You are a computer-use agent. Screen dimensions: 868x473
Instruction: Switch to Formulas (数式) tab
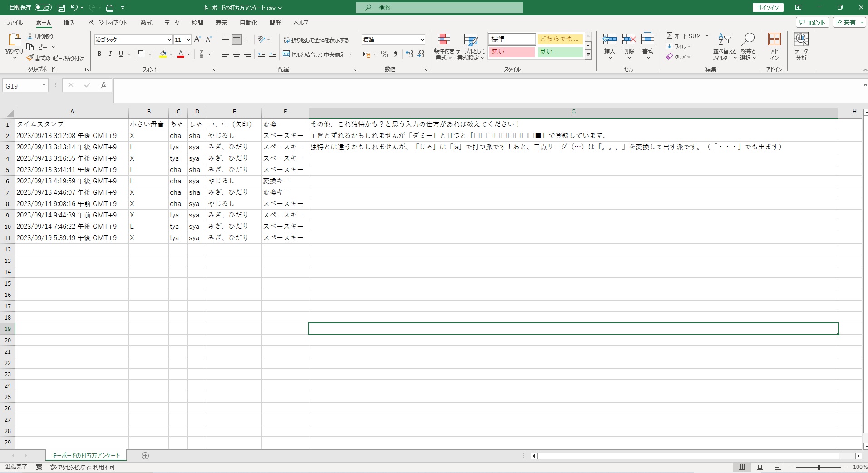(146, 23)
